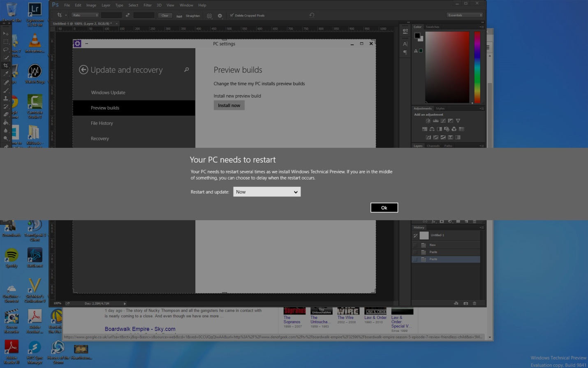Select the Lasso tool
Image resolution: width=588 pixels, height=368 pixels.
(x=6, y=49)
